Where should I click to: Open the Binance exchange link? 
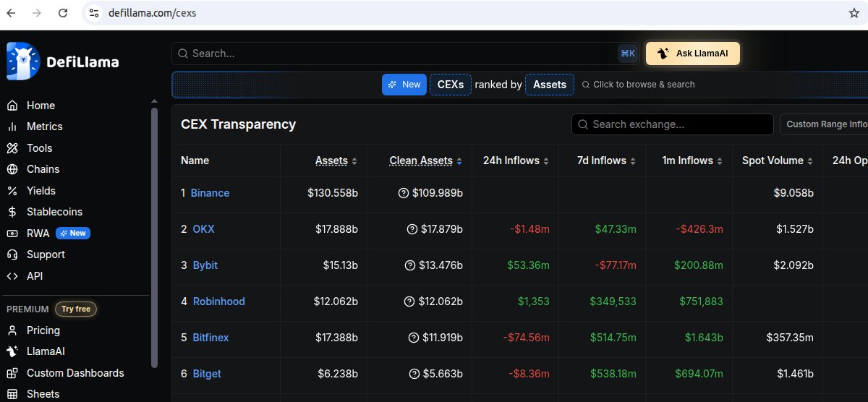pyautogui.click(x=210, y=193)
